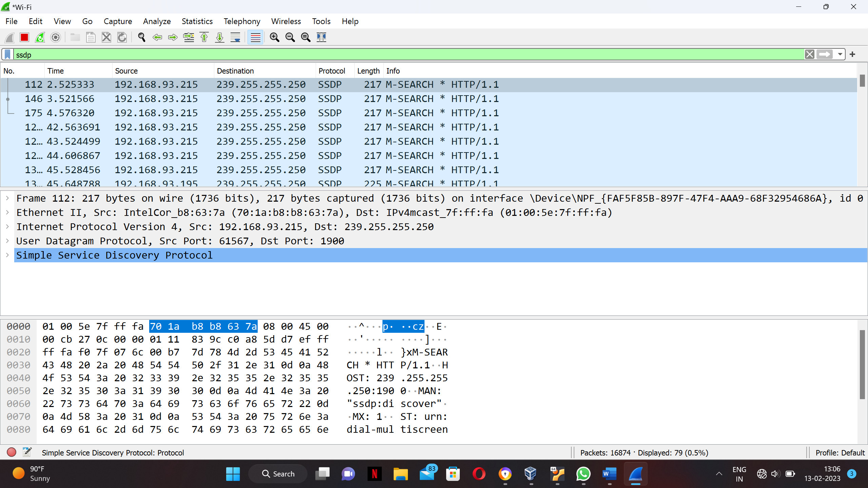
Task: Restart the current capture
Action: [x=40, y=37]
